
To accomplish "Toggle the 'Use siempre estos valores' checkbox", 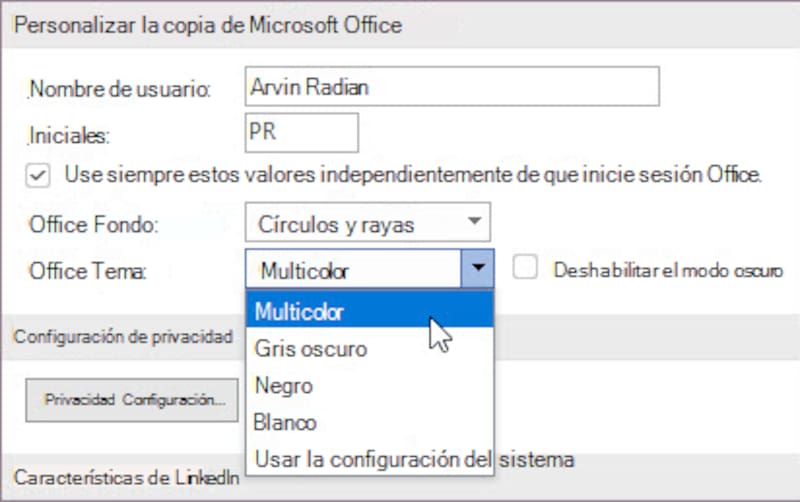I will tap(38, 175).
